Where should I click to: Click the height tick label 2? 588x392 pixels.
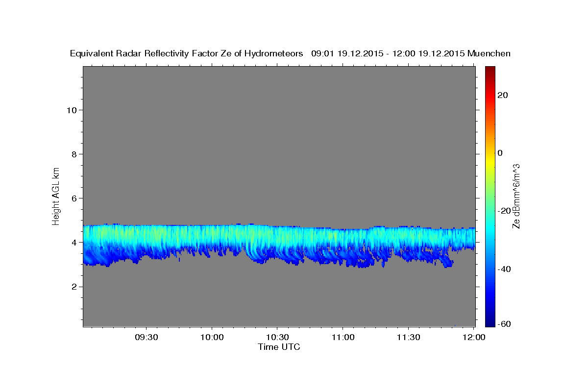tap(74, 287)
